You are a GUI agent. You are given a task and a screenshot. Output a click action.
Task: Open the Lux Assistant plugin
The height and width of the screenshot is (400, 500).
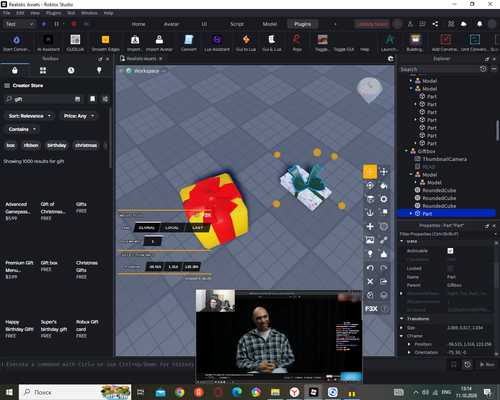coord(217,43)
